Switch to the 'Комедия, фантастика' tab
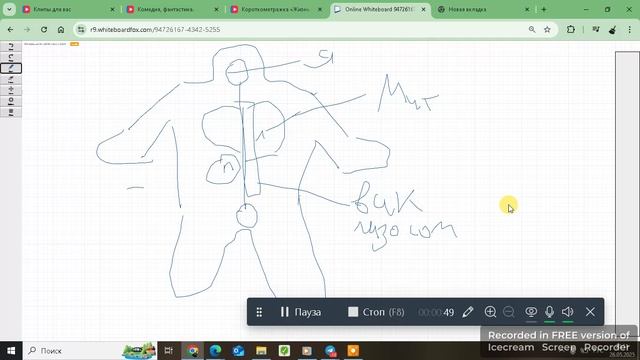The width and height of the screenshot is (640, 360). click(x=171, y=9)
